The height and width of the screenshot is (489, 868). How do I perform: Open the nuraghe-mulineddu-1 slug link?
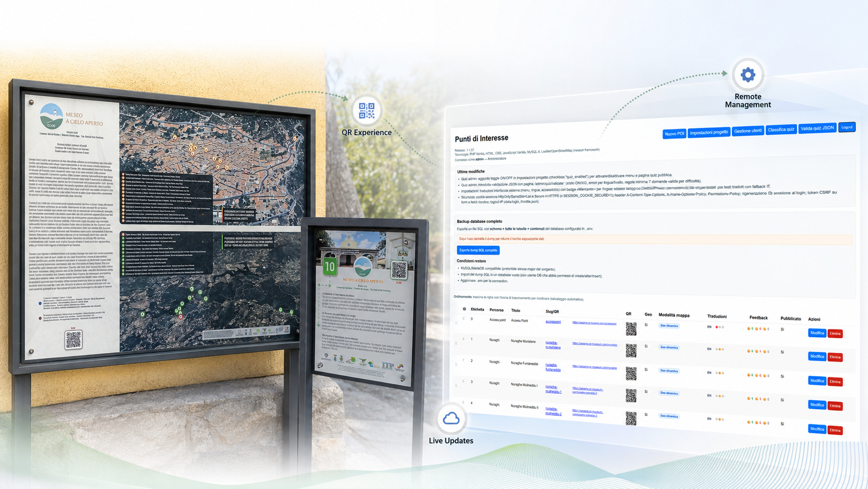553,389
